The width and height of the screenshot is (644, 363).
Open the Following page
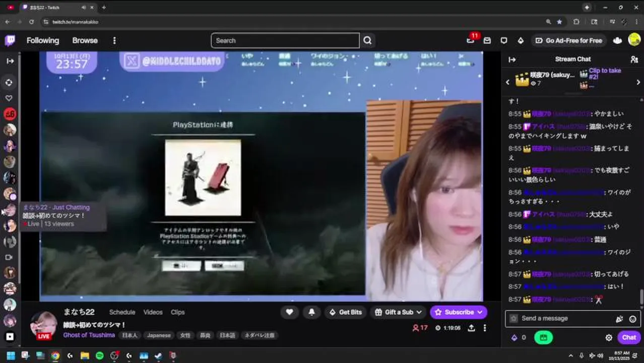pos(43,40)
